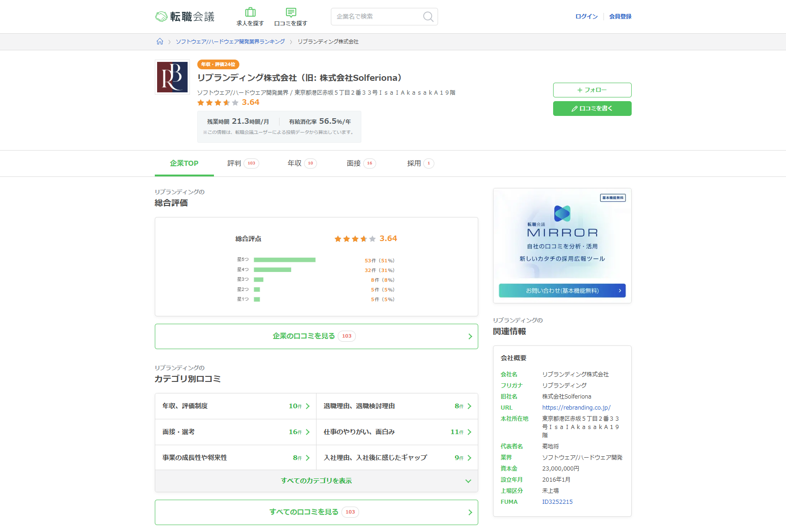Viewport: 786px width, 532px height.
Task: Click the 有給消化率 56.5%/年 text
Action: click(320, 121)
